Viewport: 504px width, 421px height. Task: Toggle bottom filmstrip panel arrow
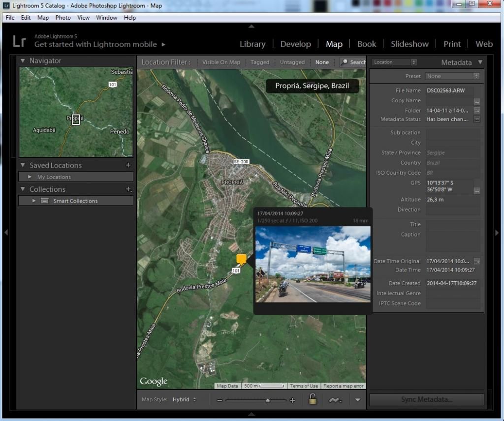point(252,414)
